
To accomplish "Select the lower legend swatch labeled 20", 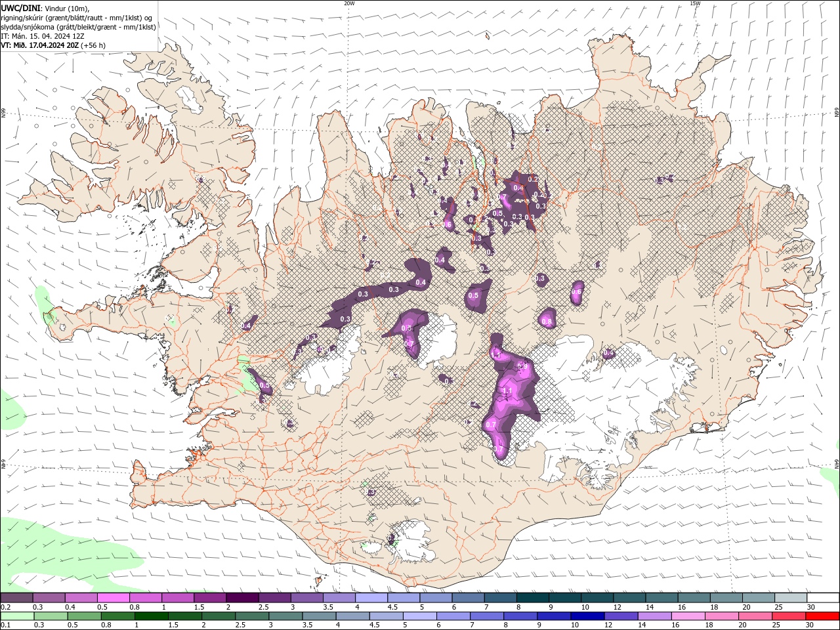I will point(755,616).
